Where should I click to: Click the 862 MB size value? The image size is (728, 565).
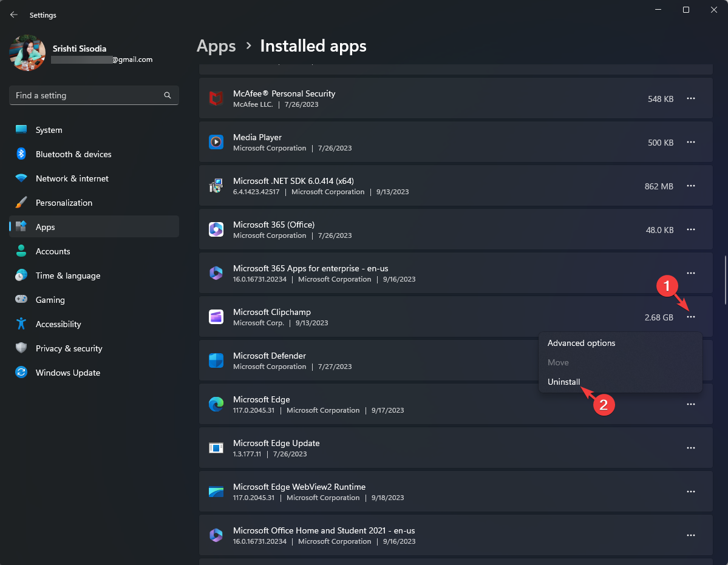(659, 186)
